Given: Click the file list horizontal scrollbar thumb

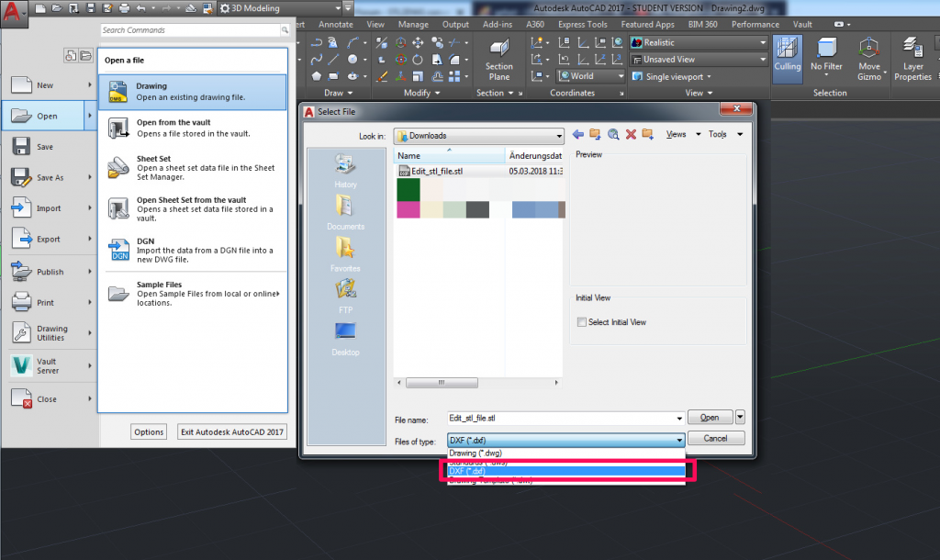Looking at the screenshot, I should tap(442, 383).
